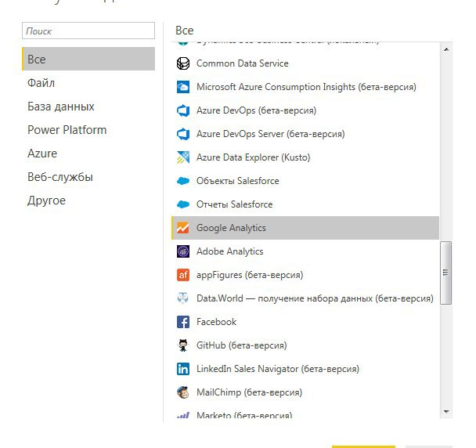This screenshot has height=448, width=476.
Task: Click the scroll up arrow of connector list
Action: (446, 49)
